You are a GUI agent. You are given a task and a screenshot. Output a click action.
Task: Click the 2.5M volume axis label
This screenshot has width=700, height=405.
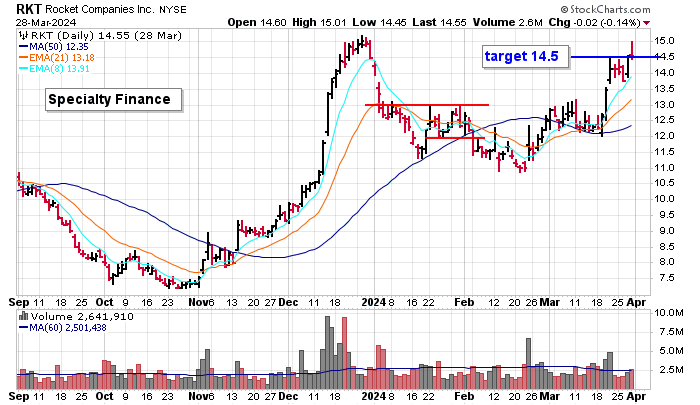click(671, 370)
